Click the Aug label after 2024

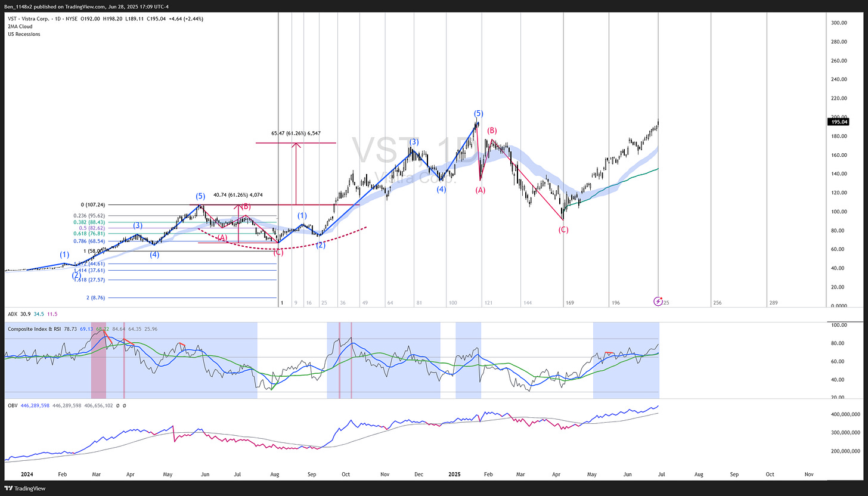(x=274, y=475)
